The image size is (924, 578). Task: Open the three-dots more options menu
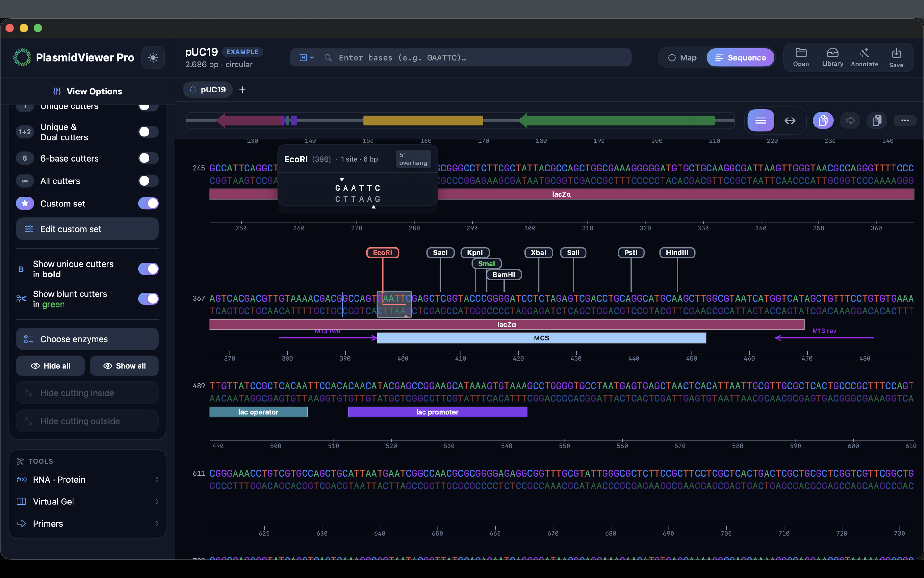click(904, 120)
